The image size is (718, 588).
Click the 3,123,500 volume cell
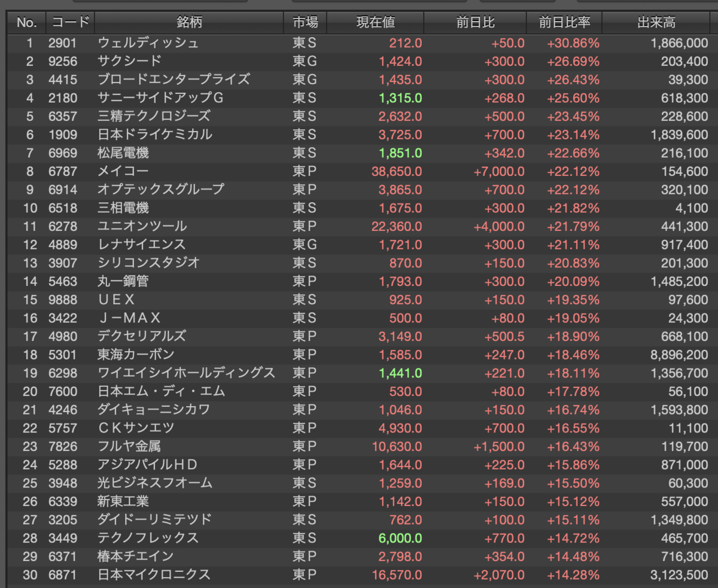pyautogui.click(x=679, y=574)
